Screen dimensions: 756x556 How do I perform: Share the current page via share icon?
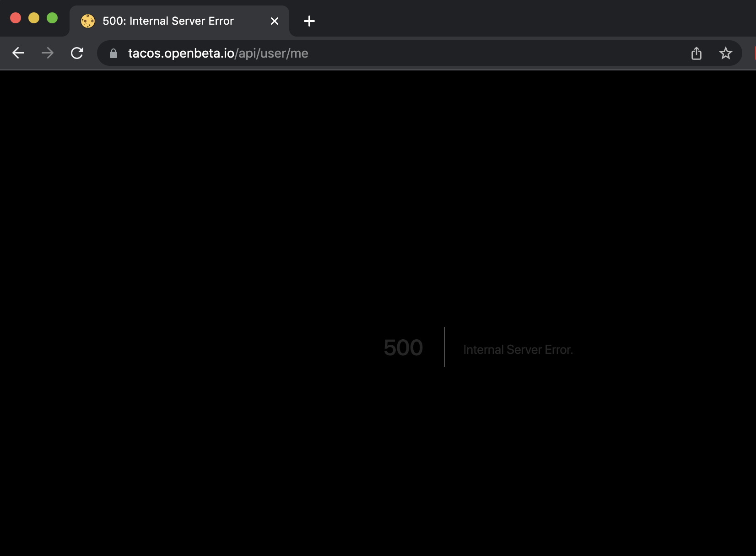click(697, 53)
